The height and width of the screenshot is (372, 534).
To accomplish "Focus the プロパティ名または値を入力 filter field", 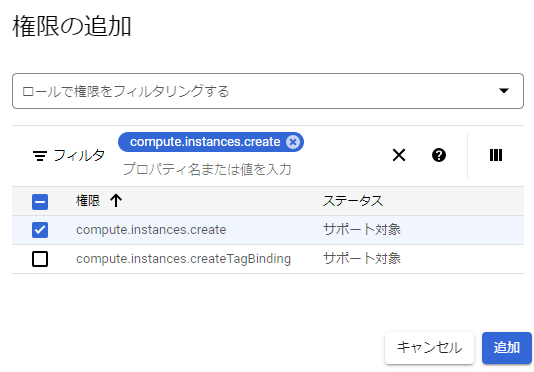I will pyautogui.click(x=207, y=169).
